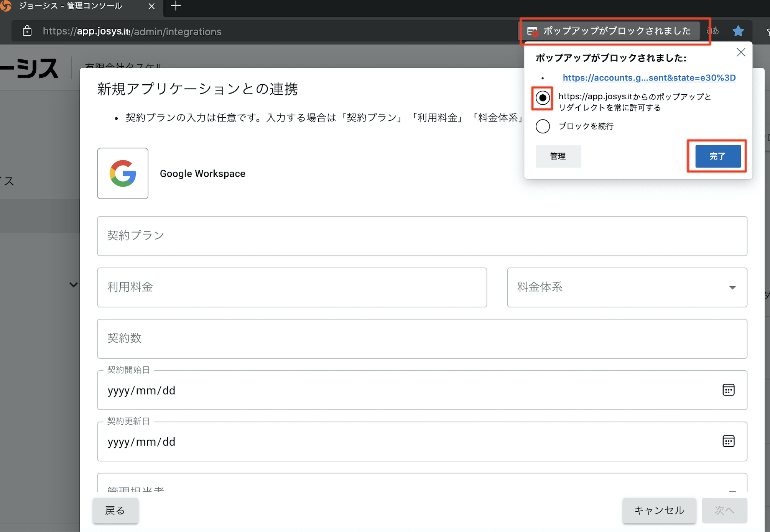Open a new browser tab with plus icon

tap(176, 6)
